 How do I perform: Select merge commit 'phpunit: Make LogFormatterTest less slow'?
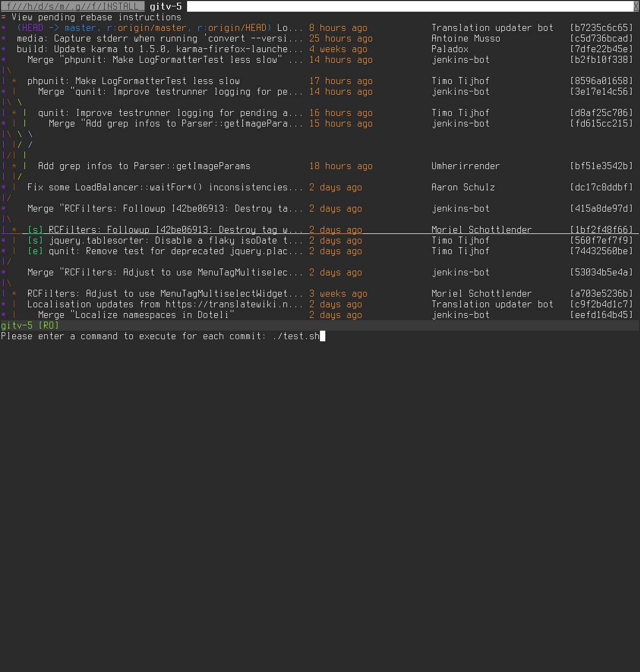point(320,60)
